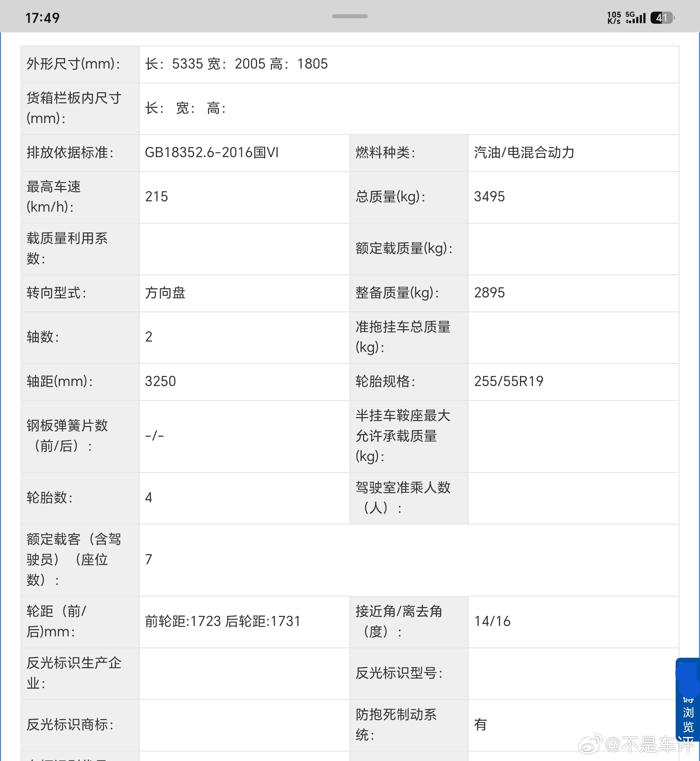Screen dimensions: 700x761
Task: Select the 额定载质量(kg) label
Action: pyautogui.click(x=404, y=249)
